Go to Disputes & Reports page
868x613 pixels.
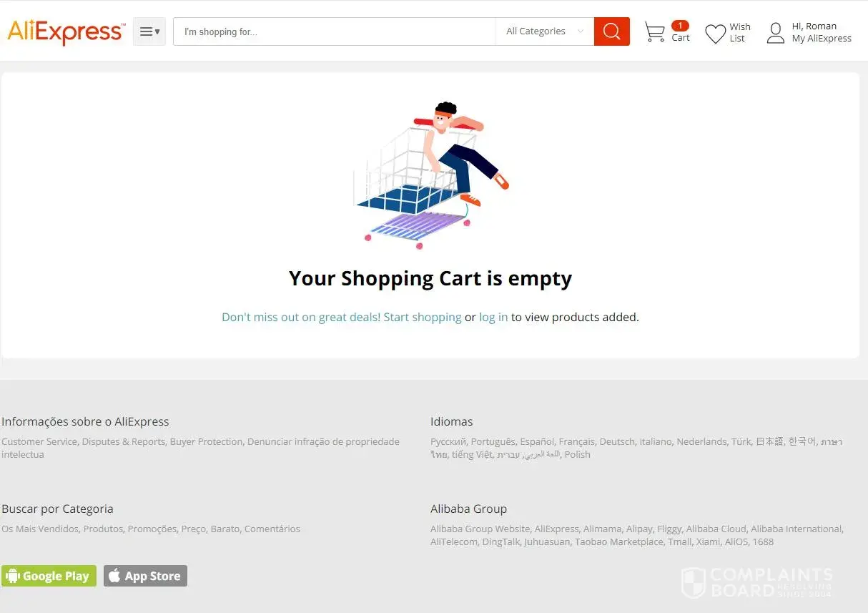click(123, 442)
